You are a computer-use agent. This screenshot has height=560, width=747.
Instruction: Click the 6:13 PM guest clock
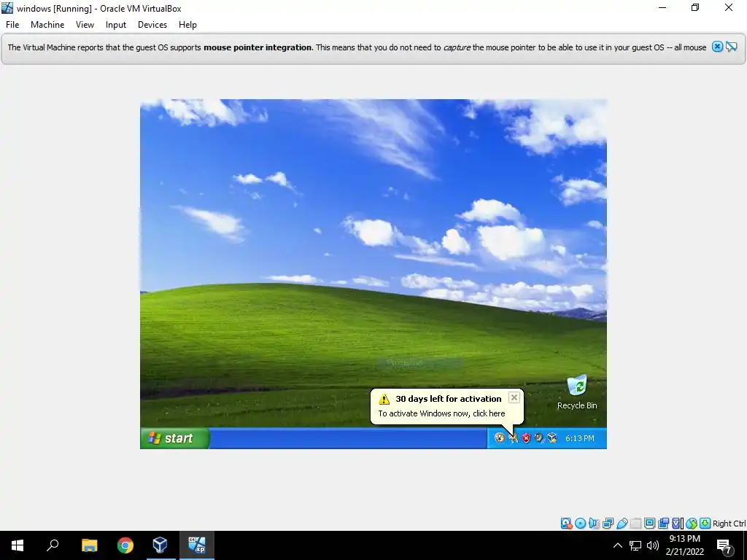click(580, 438)
